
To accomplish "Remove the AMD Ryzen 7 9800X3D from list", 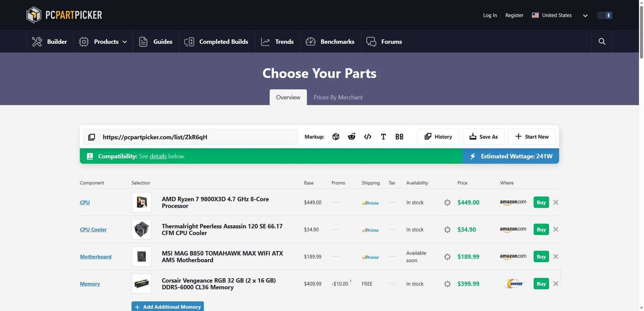I will [556, 202].
